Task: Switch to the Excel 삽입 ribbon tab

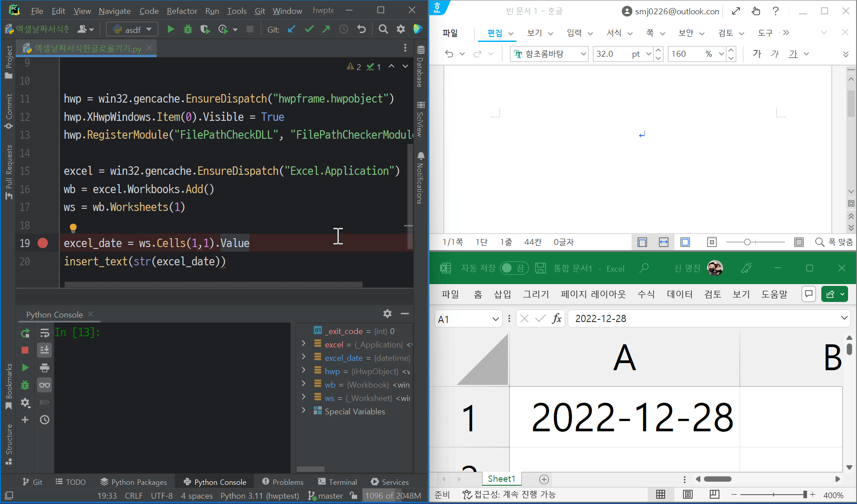Action: tap(502, 294)
